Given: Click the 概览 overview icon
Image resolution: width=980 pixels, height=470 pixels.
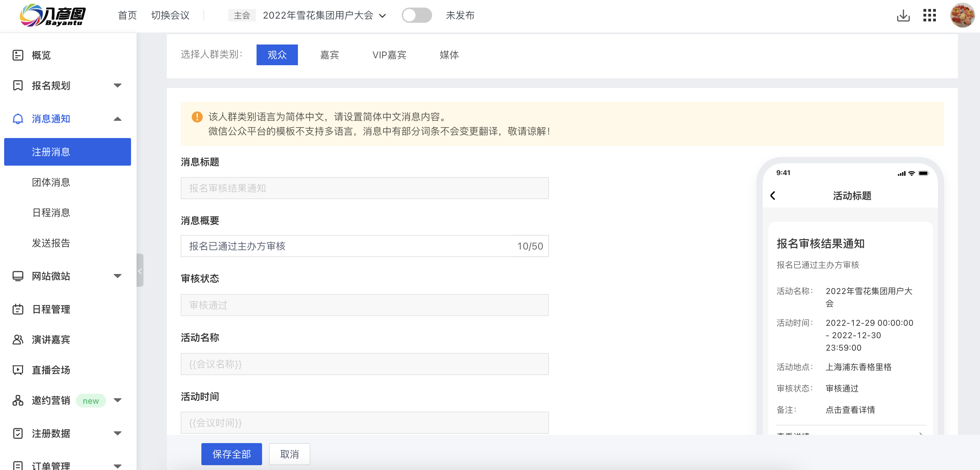Looking at the screenshot, I should pyautogui.click(x=18, y=55).
